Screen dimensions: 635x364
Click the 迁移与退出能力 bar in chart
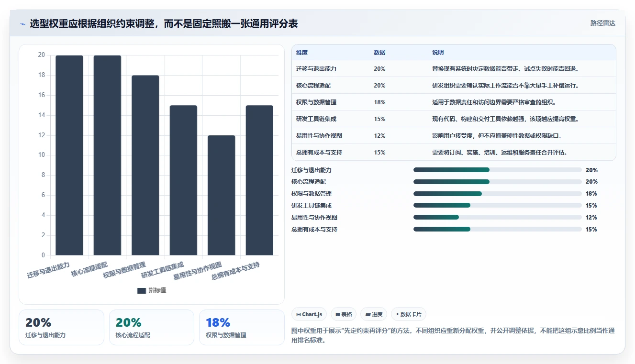pyautogui.click(x=69, y=155)
